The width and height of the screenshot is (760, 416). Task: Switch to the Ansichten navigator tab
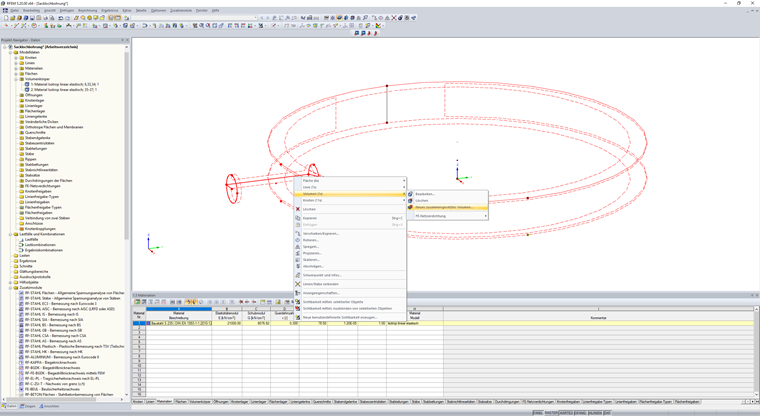pyautogui.click(x=49, y=406)
